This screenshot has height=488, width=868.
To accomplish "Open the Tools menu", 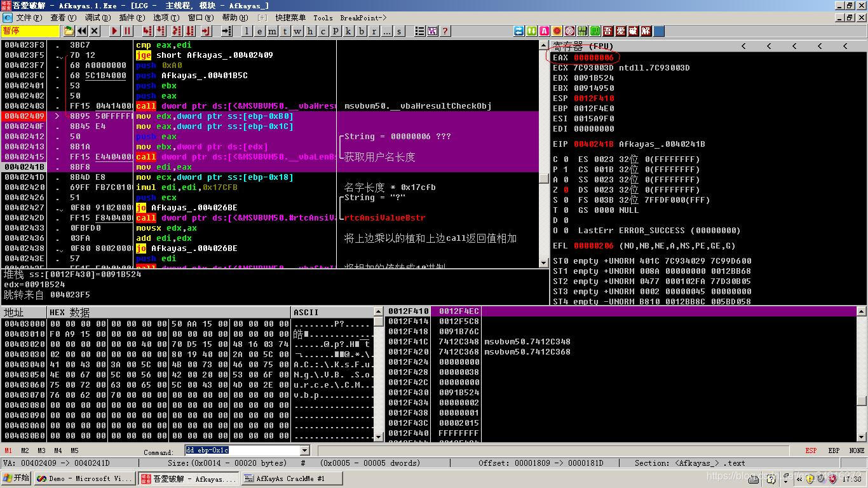I will [323, 18].
